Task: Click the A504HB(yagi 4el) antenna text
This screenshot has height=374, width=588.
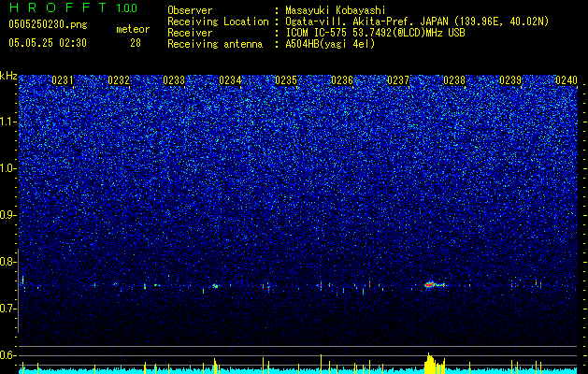Action: 330,44
